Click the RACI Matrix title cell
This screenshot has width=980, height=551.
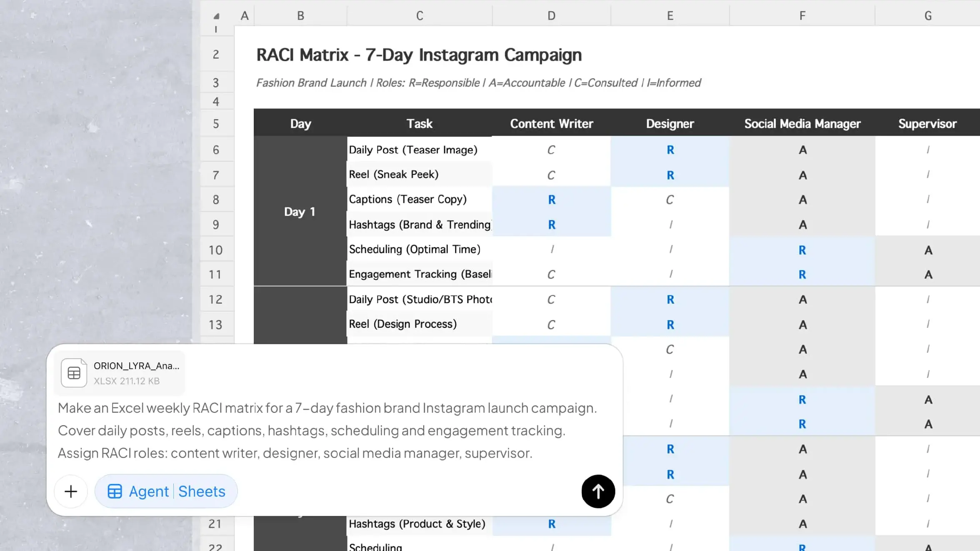click(419, 55)
